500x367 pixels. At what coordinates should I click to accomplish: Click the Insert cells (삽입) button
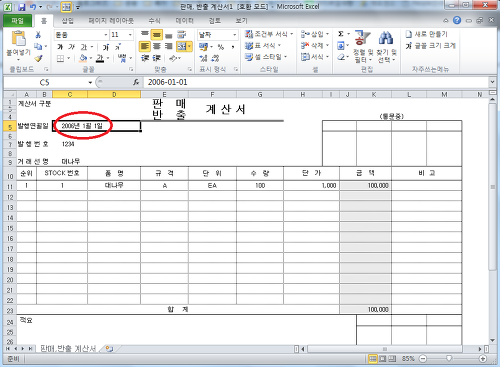(314, 34)
